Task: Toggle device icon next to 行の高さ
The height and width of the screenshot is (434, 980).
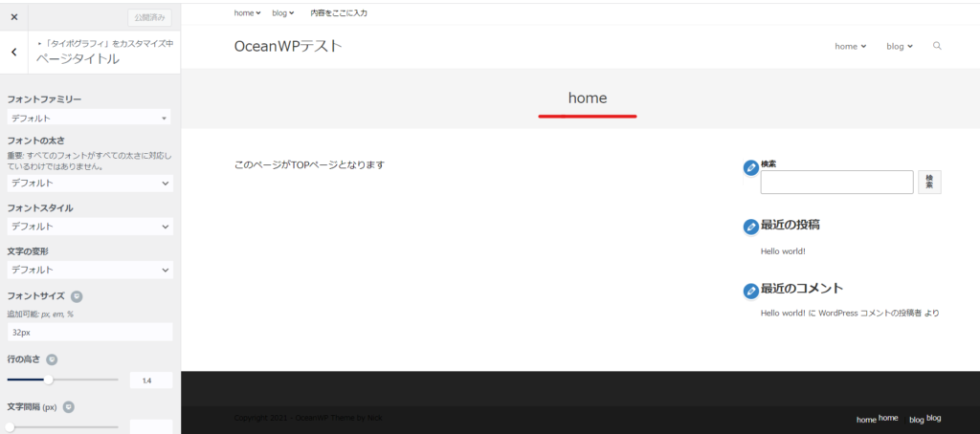Action: pyautogui.click(x=53, y=359)
